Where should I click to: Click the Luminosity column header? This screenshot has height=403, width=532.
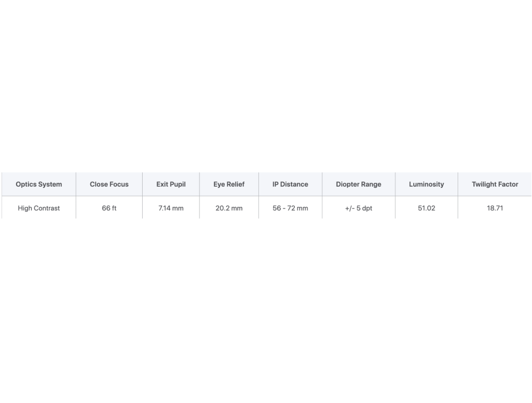pos(426,184)
